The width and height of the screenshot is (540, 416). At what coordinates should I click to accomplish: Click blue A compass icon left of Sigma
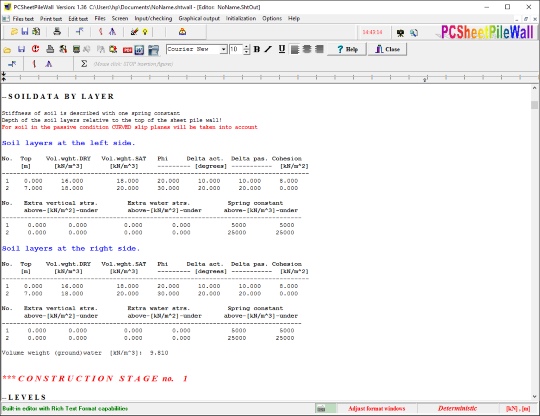pyautogui.click(x=49, y=64)
